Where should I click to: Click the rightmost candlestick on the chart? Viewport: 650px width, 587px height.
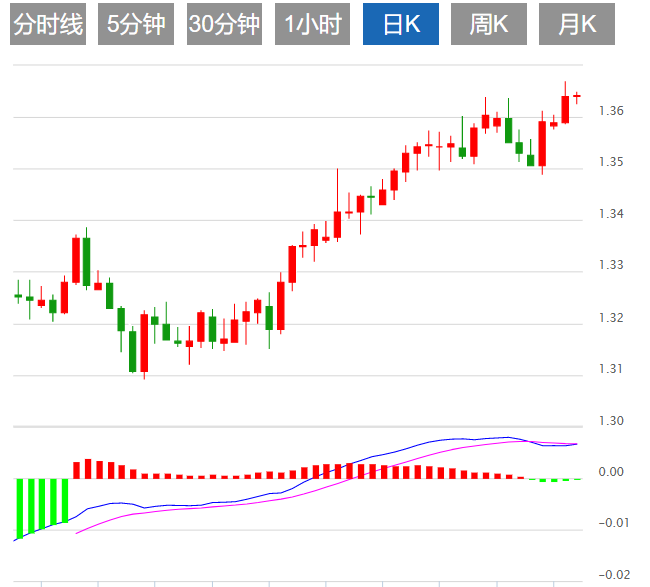tap(577, 96)
